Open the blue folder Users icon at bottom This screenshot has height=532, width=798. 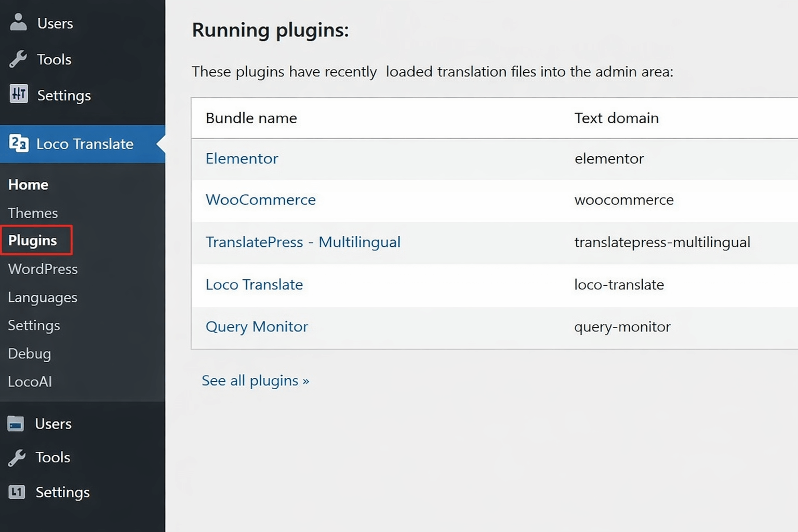(16, 423)
